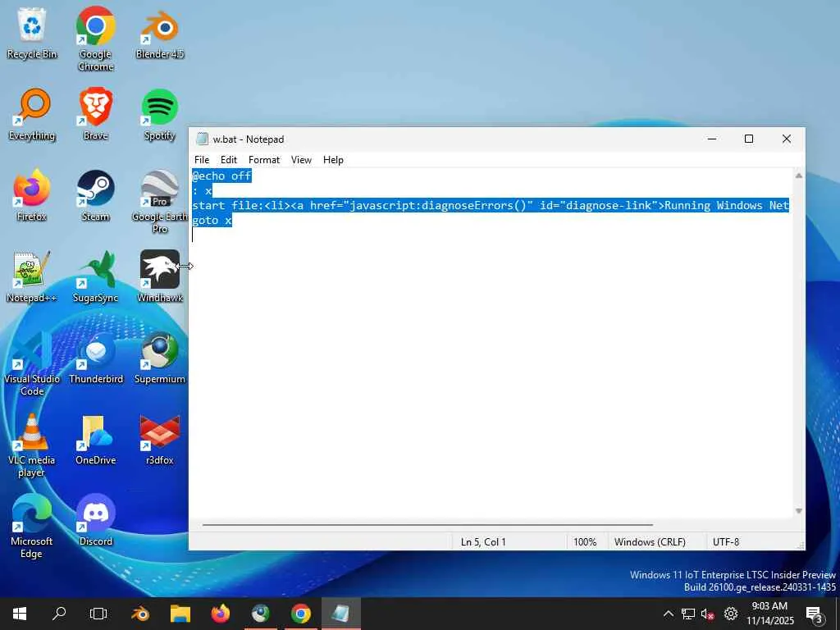Open the network status tray icon
This screenshot has height=630, width=840.
pyautogui.click(x=688, y=614)
